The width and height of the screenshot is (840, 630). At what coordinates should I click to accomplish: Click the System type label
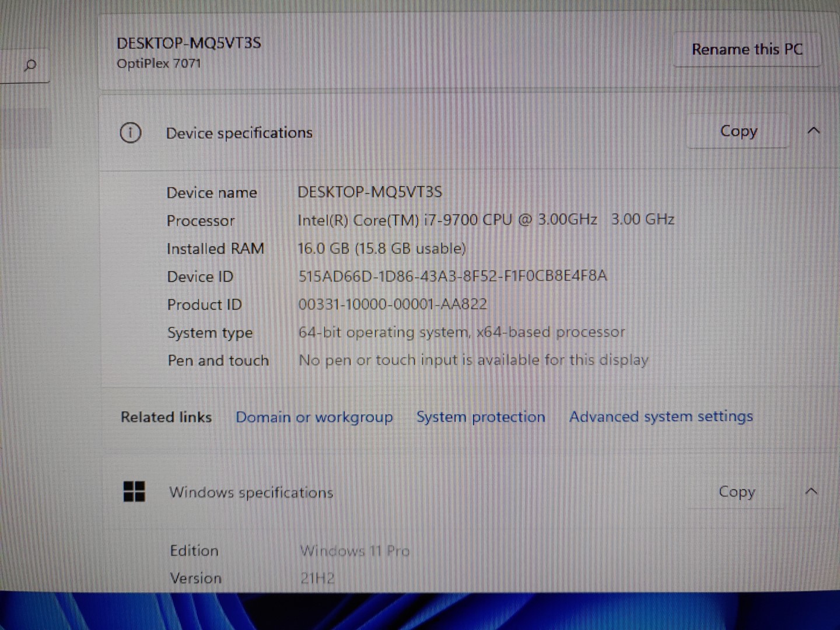[210, 333]
